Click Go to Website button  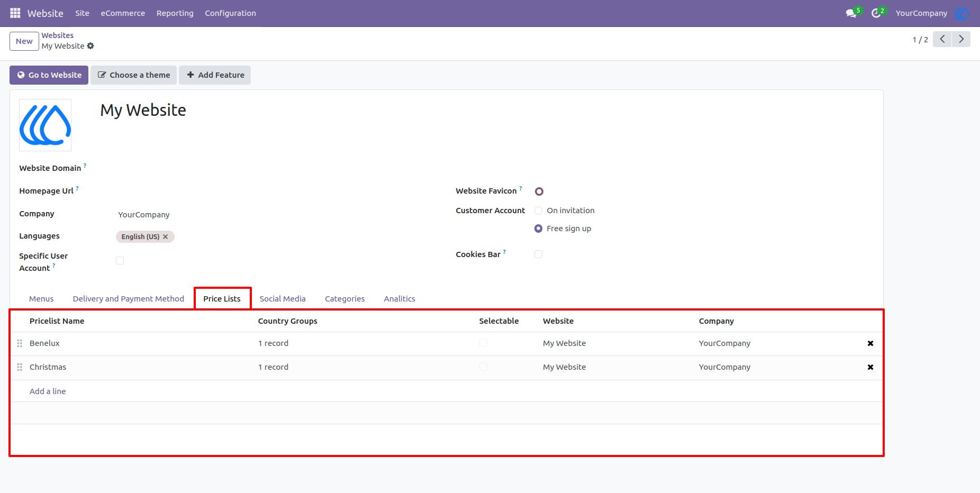point(49,75)
